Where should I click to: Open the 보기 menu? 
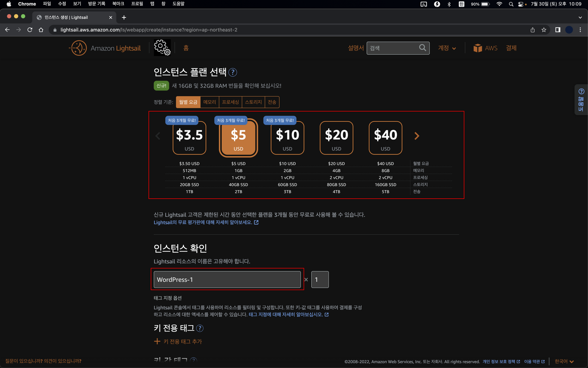pos(77,4)
